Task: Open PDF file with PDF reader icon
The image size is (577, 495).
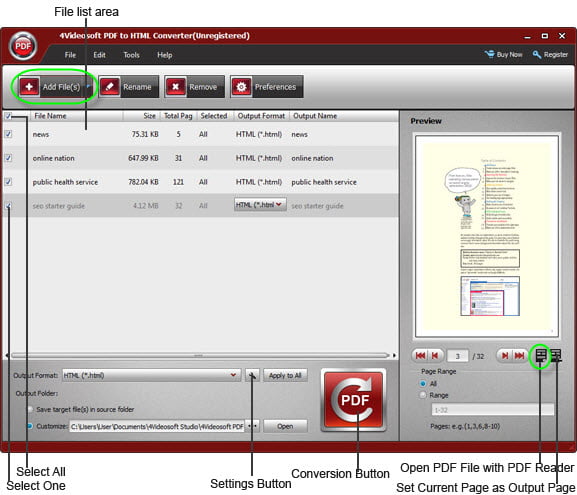Action: pos(541,356)
